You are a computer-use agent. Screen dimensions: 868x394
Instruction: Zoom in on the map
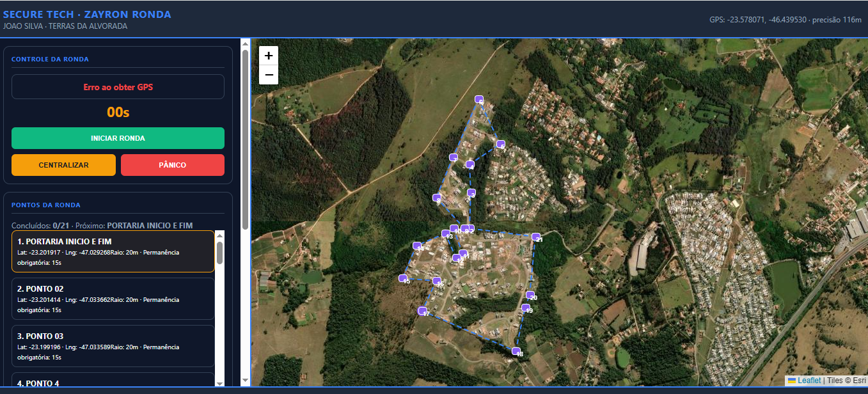[269, 56]
